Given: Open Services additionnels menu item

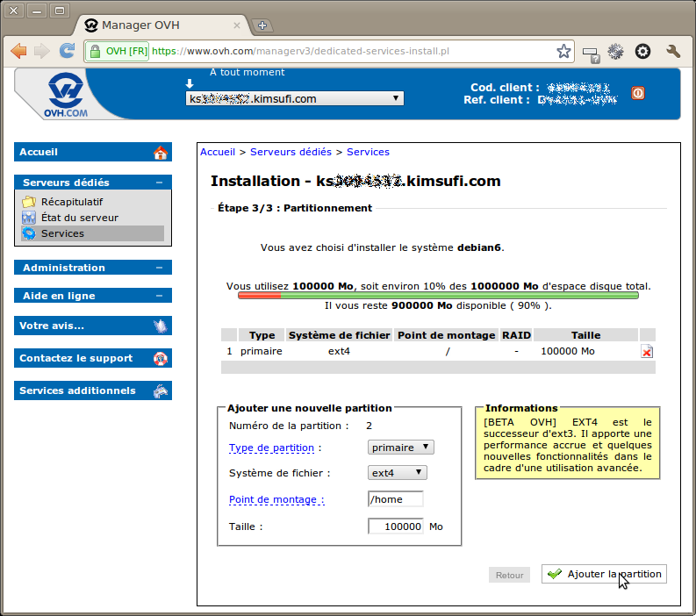Looking at the screenshot, I should click(x=93, y=390).
